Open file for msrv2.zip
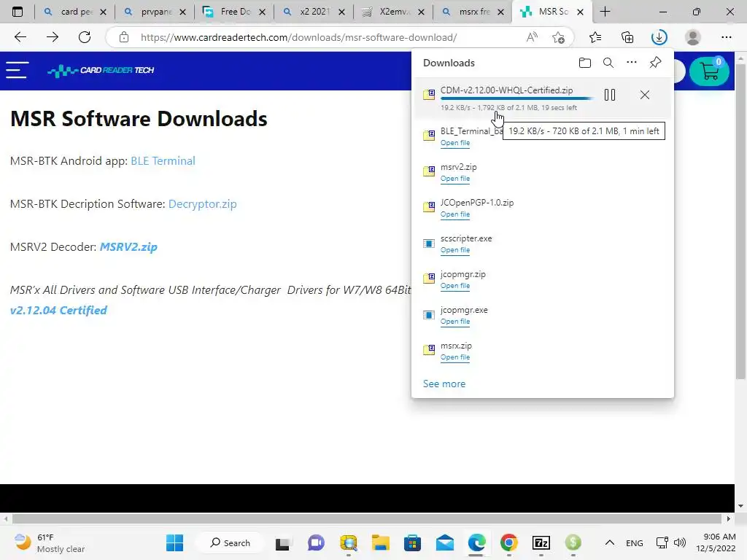The width and height of the screenshot is (747, 560). point(455,179)
